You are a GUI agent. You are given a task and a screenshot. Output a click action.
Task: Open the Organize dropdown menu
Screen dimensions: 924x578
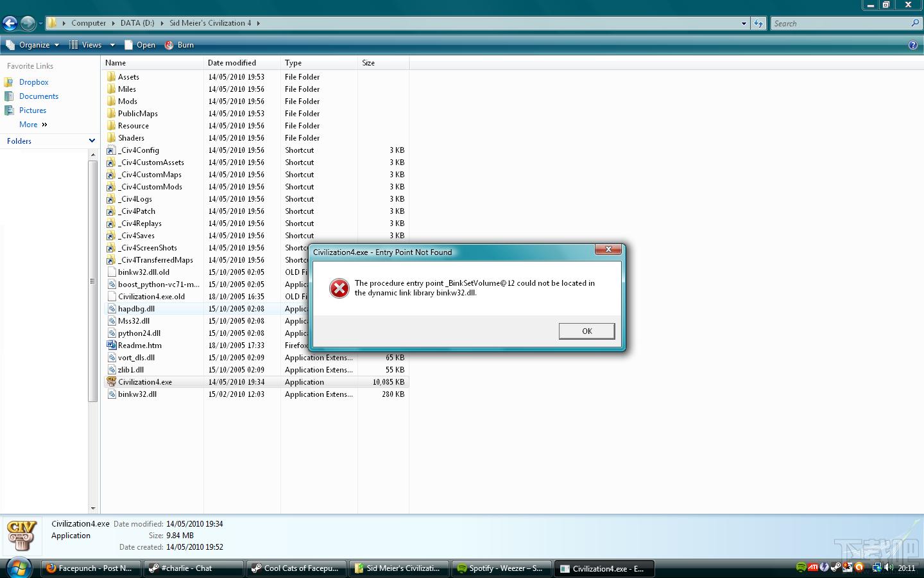(x=32, y=45)
